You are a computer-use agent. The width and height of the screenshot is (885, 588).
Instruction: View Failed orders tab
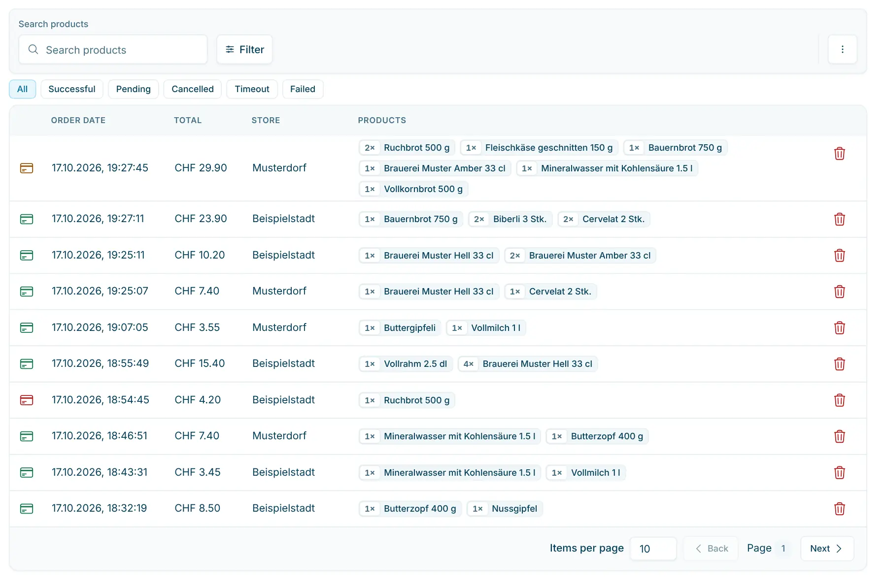pos(303,89)
